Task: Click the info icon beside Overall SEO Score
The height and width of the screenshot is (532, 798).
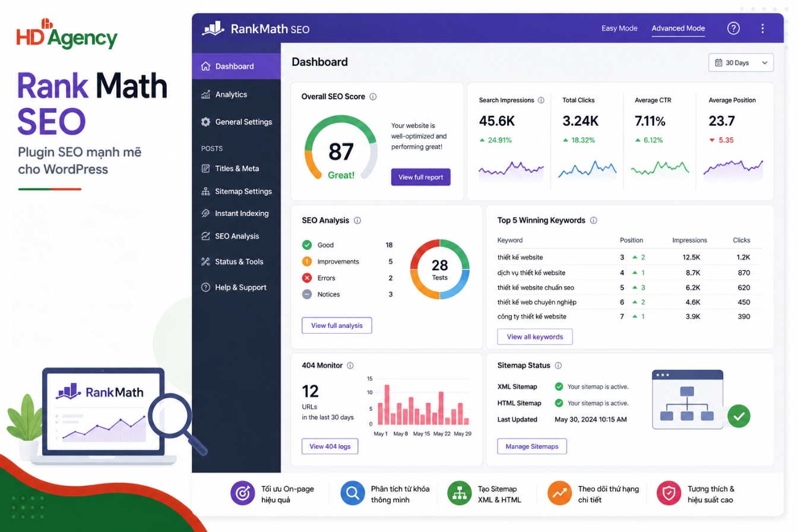Action: coord(373,96)
